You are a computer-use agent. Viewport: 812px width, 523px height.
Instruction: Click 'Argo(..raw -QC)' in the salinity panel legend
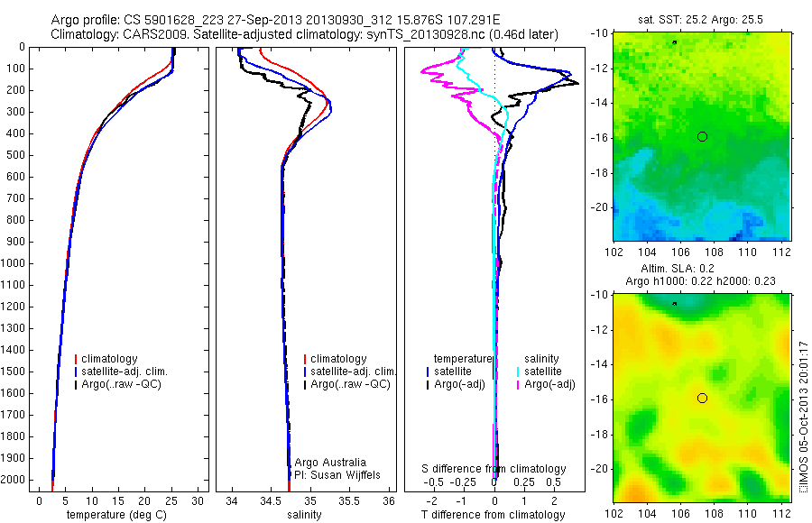(x=350, y=384)
